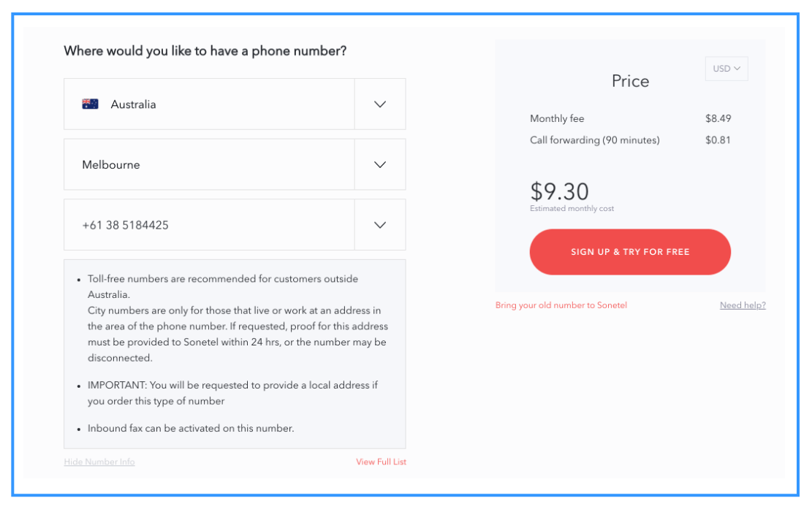This screenshot has width=812, height=509.
Task: Hide Number Info using the link
Action: [99, 462]
